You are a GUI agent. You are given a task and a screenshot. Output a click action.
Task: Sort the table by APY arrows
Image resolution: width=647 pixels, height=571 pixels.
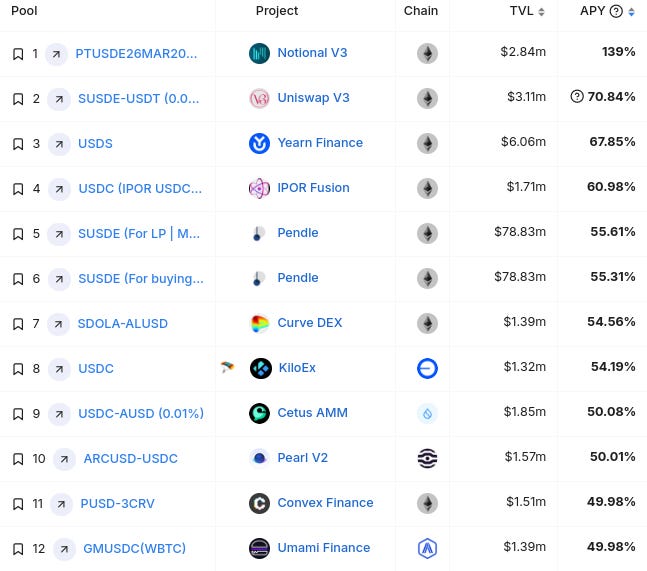point(631,12)
